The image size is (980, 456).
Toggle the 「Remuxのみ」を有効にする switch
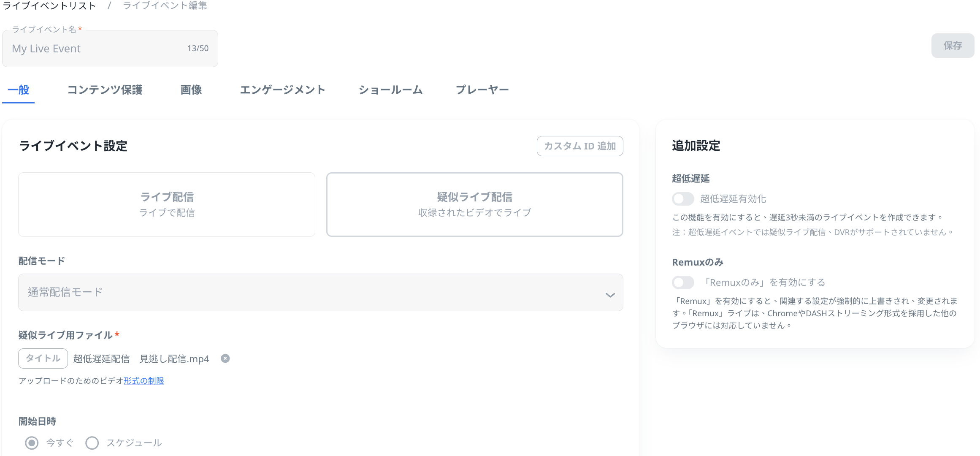683,282
